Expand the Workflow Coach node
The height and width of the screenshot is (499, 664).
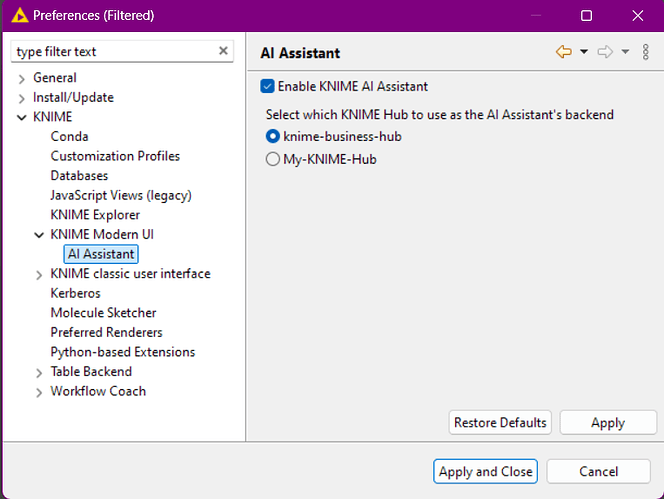(39, 393)
